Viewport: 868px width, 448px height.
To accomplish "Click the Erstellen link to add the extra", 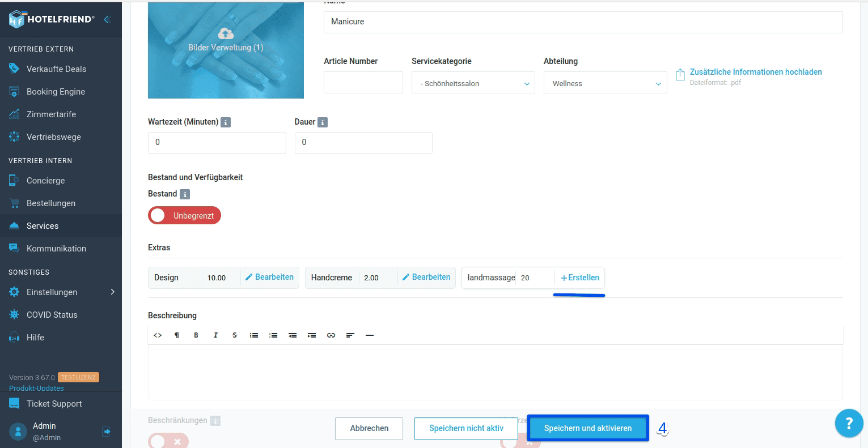I will pyautogui.click(x=580, y=278).
